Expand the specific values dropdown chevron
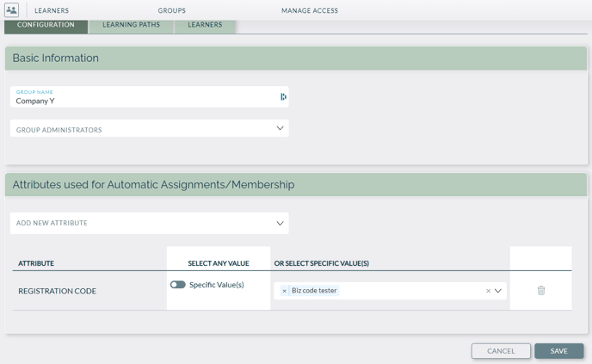The height and width of the screenshot is (364, 592). pyautogui.click(x=498, y=291)
